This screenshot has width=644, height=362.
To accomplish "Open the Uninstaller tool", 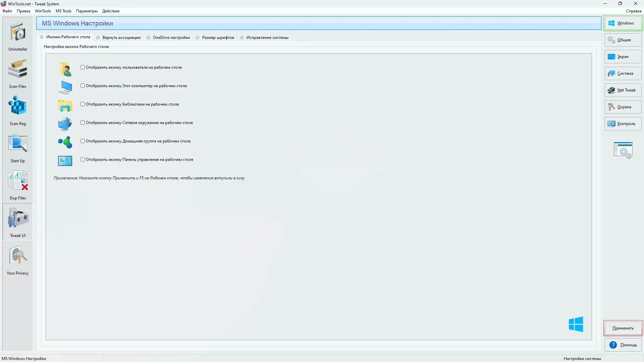I will (18, 36).
